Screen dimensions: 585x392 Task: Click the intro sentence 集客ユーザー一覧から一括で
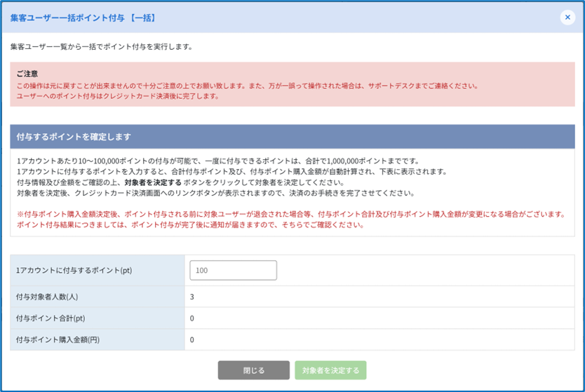pyautogui.click(x=102, y=47)
